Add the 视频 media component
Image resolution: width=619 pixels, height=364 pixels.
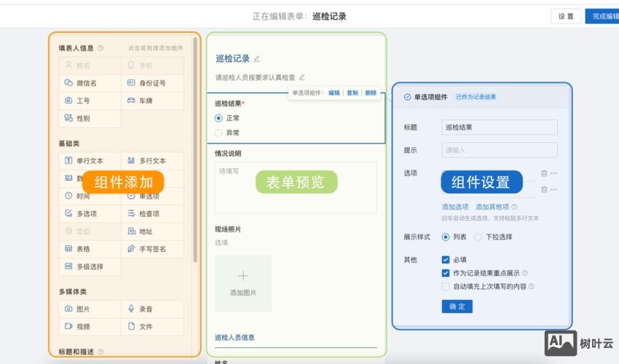pos(90,326)
